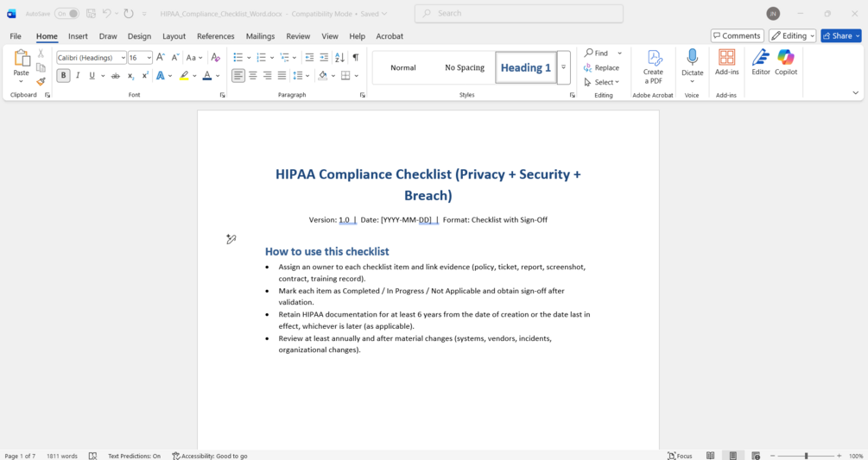
Task: Open the Layout ribbon tab
Action: point(174,36)
